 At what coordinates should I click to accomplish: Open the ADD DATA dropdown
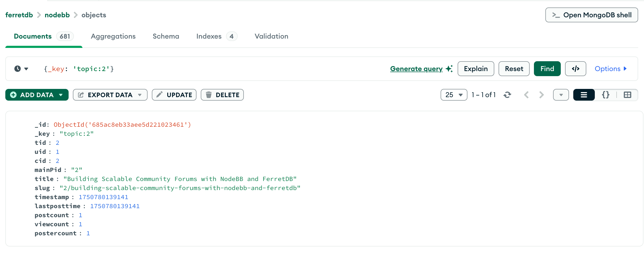[x=61, y=94]
